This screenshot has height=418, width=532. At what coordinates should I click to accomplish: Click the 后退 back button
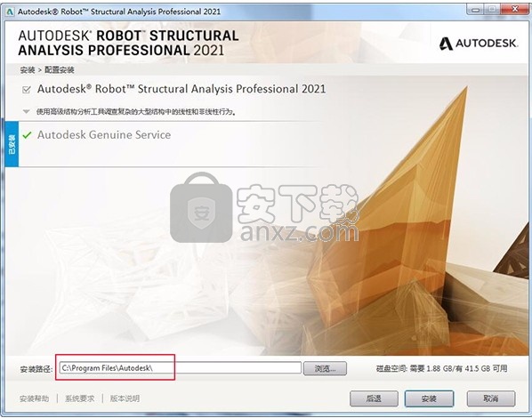pyautogui.click(x=374, y=398)
